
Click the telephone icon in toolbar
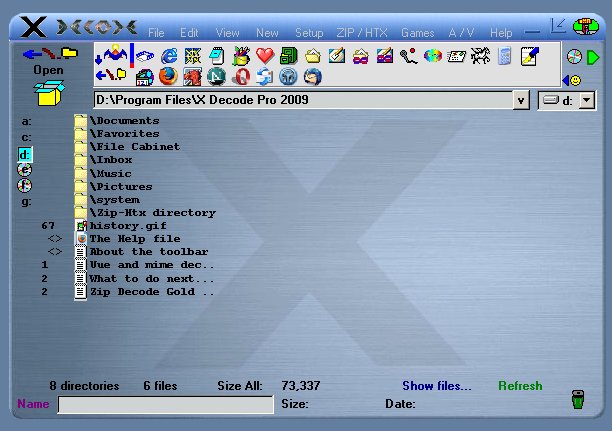(x=408, y=56)
